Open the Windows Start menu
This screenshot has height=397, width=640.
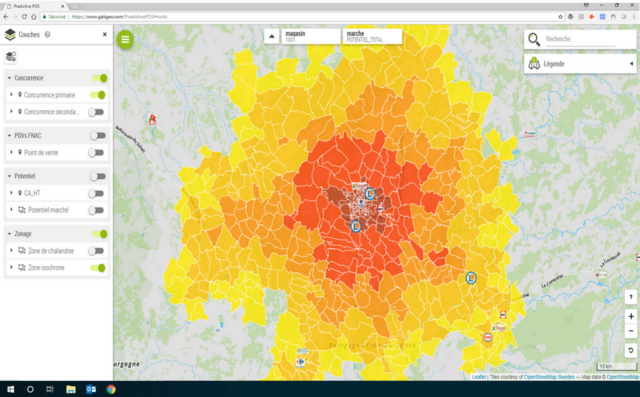pyautogui.click(x=11, y=389)
